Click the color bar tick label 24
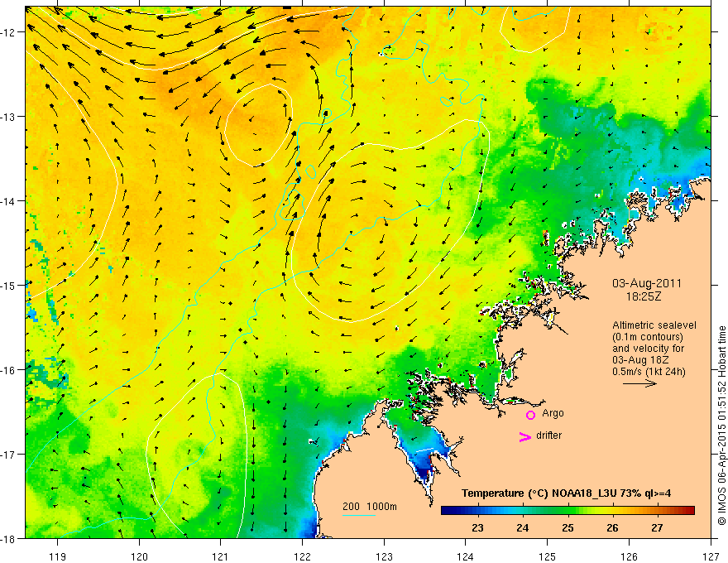 point(522,528)
